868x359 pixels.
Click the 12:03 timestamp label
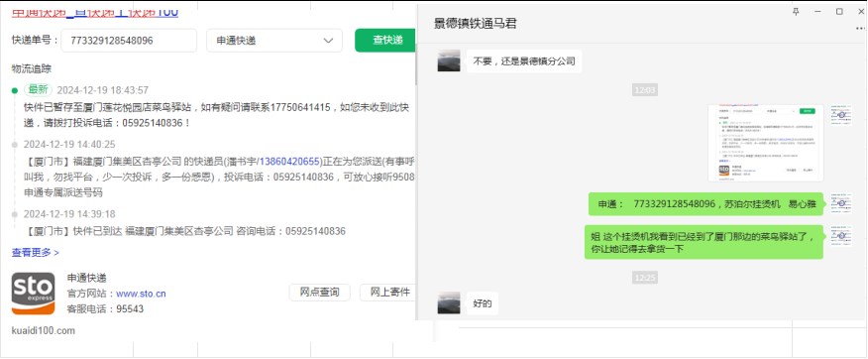click(645, 89)
